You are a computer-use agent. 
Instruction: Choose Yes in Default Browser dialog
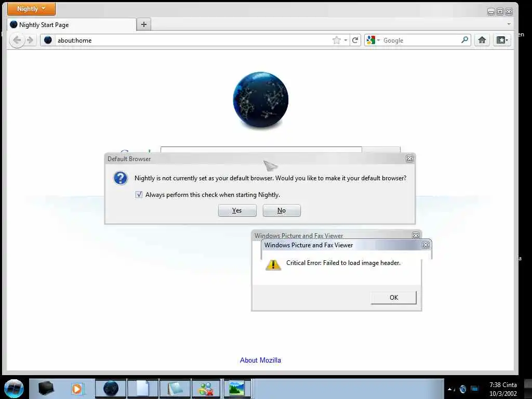[237, 210]
